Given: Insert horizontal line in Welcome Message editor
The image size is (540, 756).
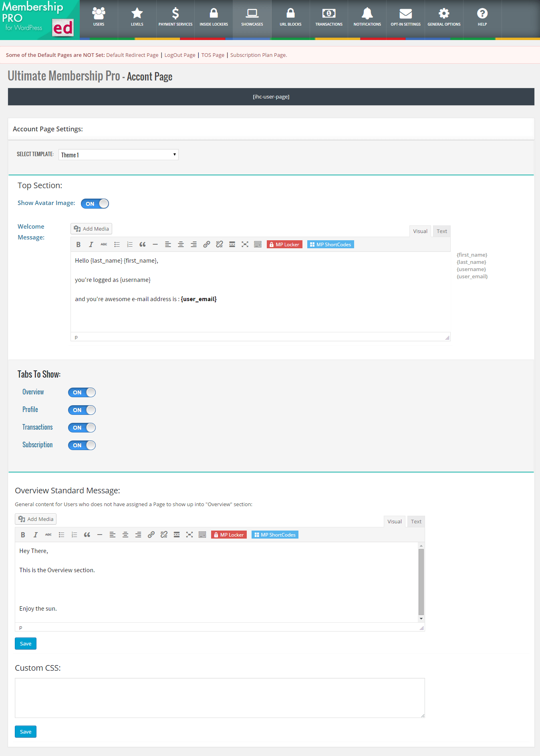Looking at the screenshot, I should [155, 244].
